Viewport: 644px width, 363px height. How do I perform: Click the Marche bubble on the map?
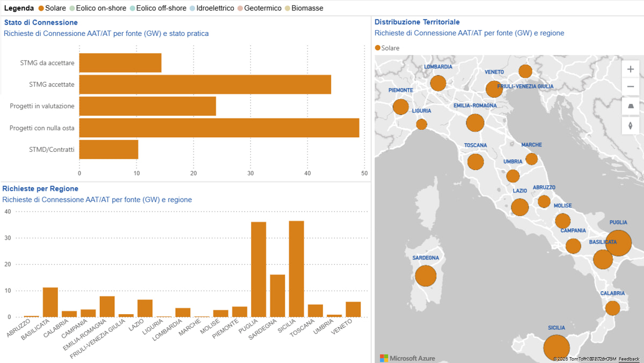pos(531,159)
